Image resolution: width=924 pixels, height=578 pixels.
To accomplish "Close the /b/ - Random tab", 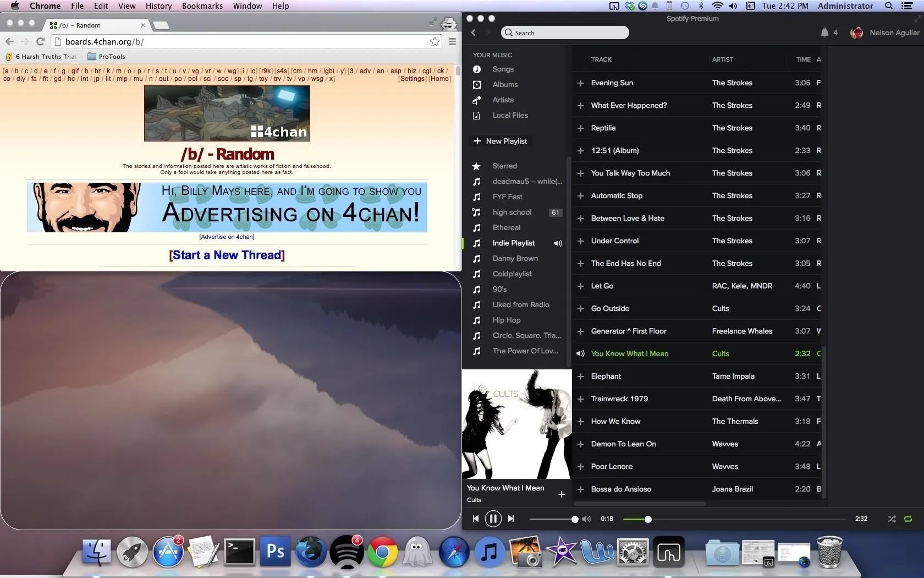I will pos(143,25).
